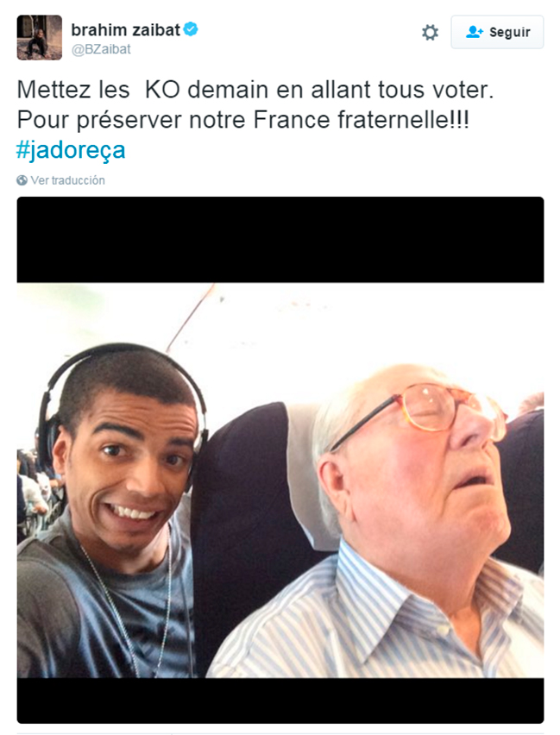Click the bottom black bar of the media
Viewport: 560px width, 735px height.
(x=280, y=700)
